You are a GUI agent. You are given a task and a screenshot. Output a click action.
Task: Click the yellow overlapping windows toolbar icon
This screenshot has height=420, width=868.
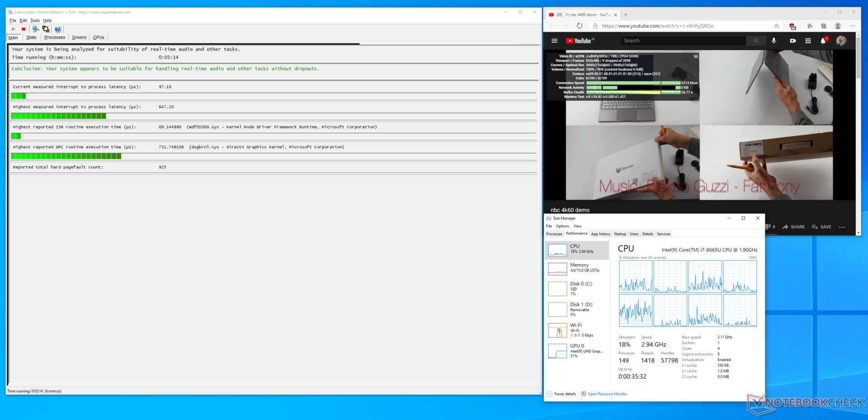point(46,29)
